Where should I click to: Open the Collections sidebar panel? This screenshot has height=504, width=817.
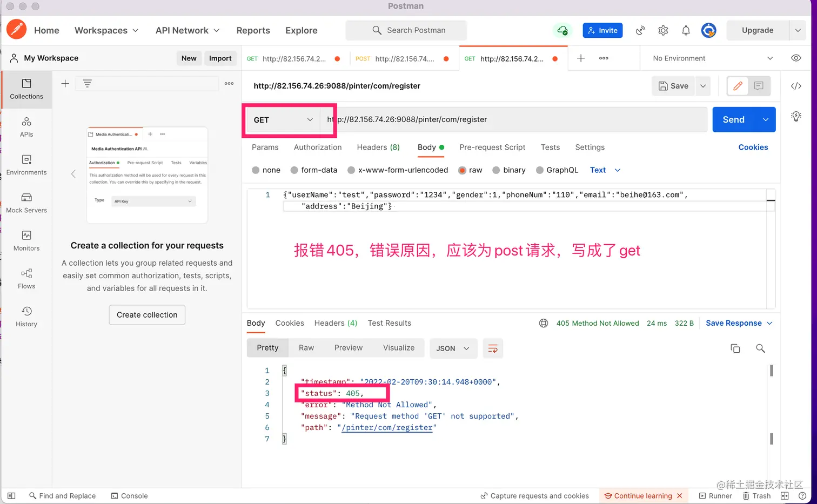pos(26,89)
